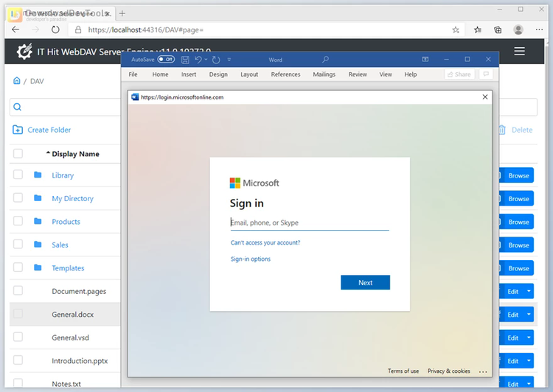Viewport: 553px width, 392px height.
Task: Check the Document.pages checkbox
Action: [x=18, y=290]
